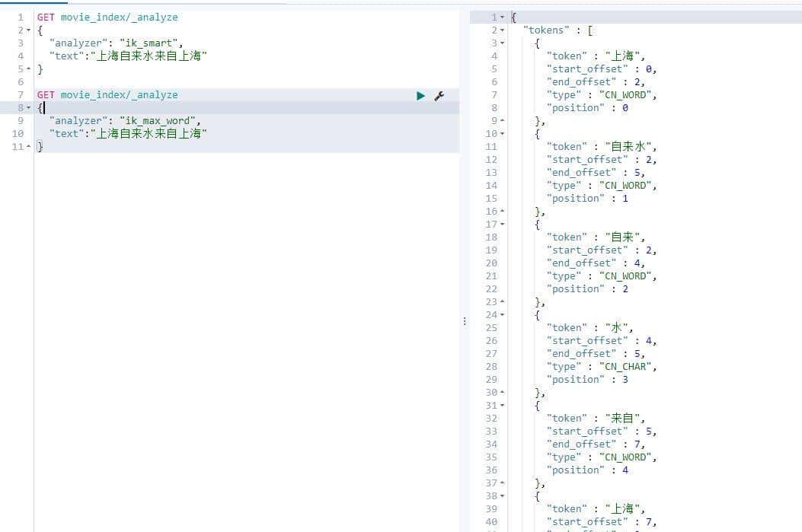
Task: Click the start_offset field of the 自来水 token
Action: click(585, 159)
